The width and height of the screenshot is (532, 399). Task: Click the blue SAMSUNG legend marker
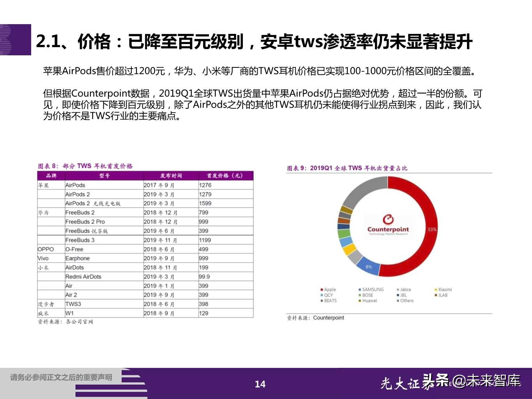click(359, 290)
